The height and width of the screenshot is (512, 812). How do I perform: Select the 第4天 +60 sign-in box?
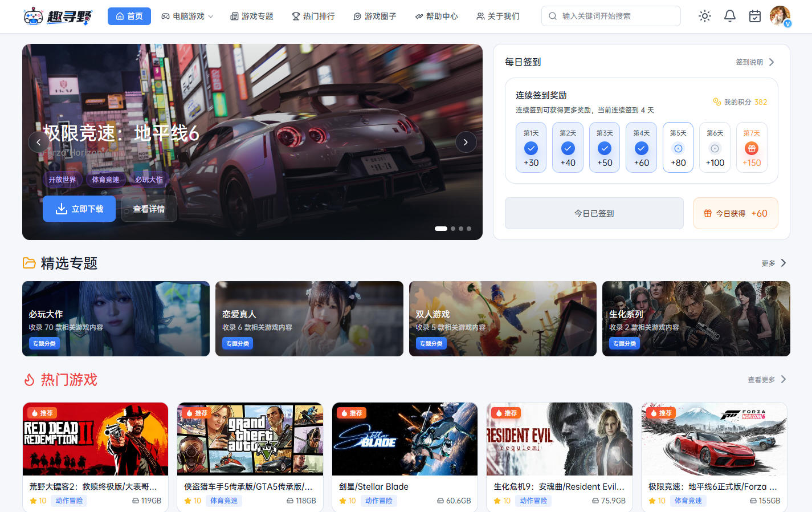[x=641, y=147]
